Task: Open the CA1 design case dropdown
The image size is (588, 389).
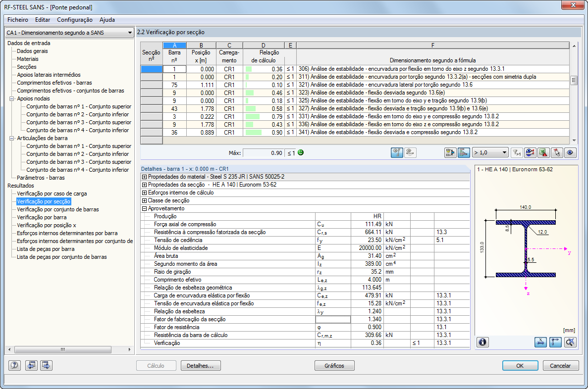Action: 70,33
